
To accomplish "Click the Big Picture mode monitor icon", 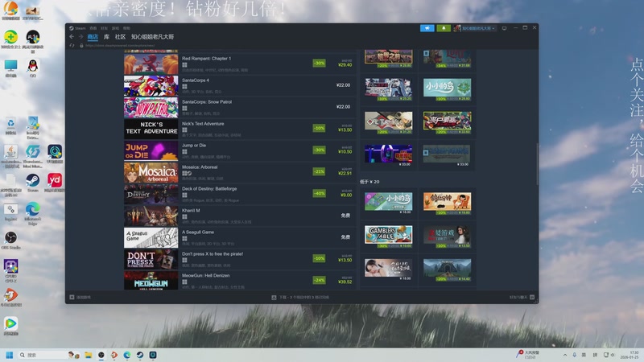I will [x=505, y=28].
